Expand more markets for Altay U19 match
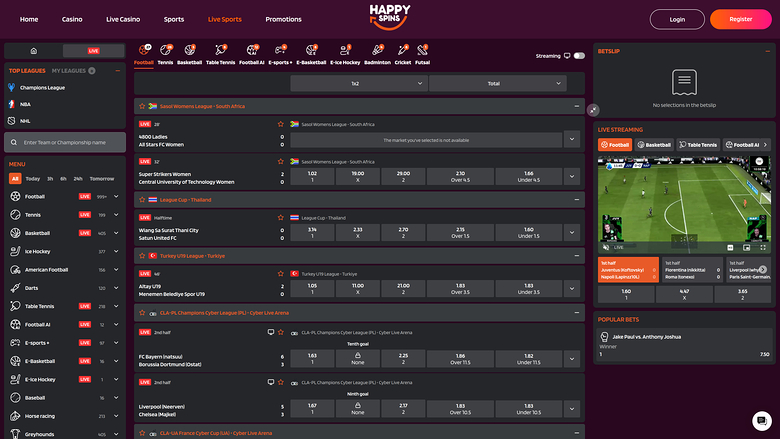Viewport: 780px width, 439px height. click(x=572, y=288)
